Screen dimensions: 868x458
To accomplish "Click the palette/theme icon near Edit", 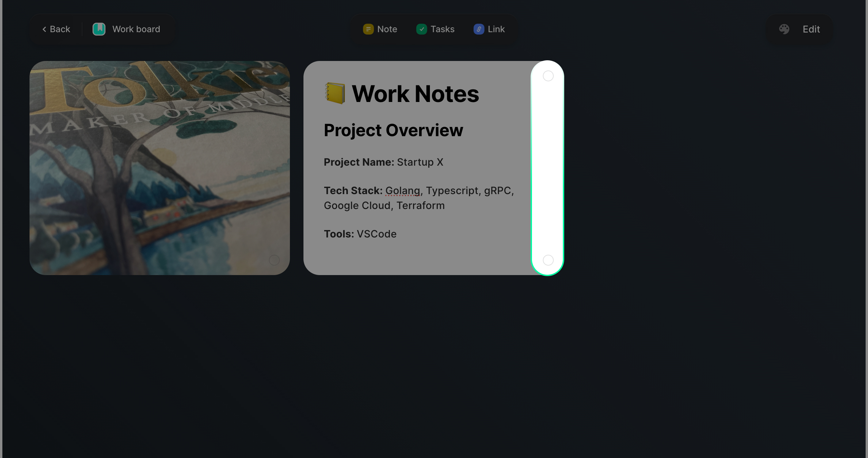I will tap(785, 29).
